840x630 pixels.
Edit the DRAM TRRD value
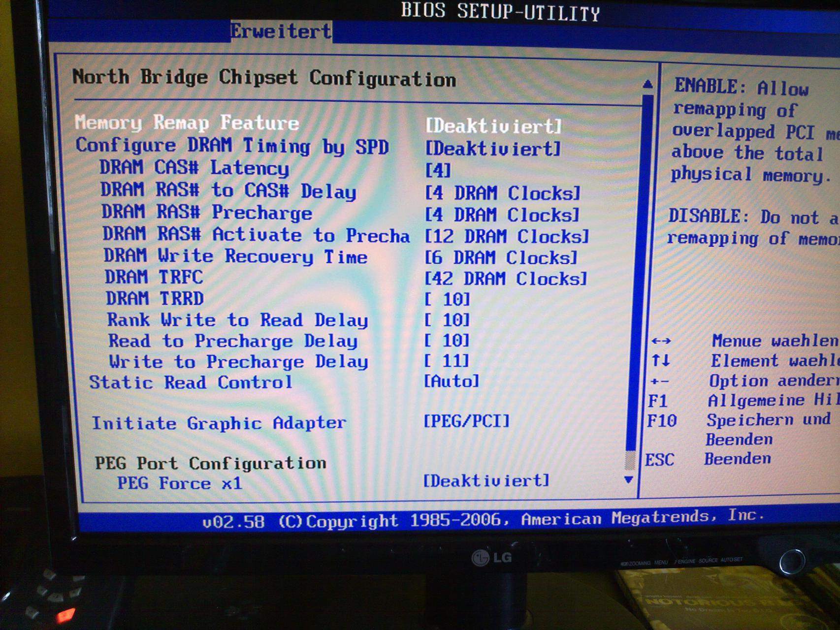point(448,299)
